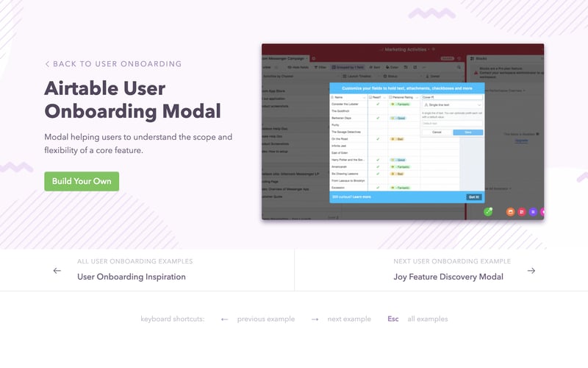
Task: Open the User Onboarding Inspiration link
Action: coord(132,277)
